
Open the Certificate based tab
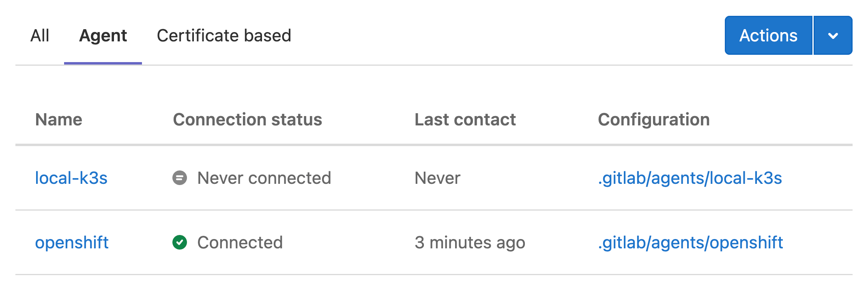click(224, 36)
